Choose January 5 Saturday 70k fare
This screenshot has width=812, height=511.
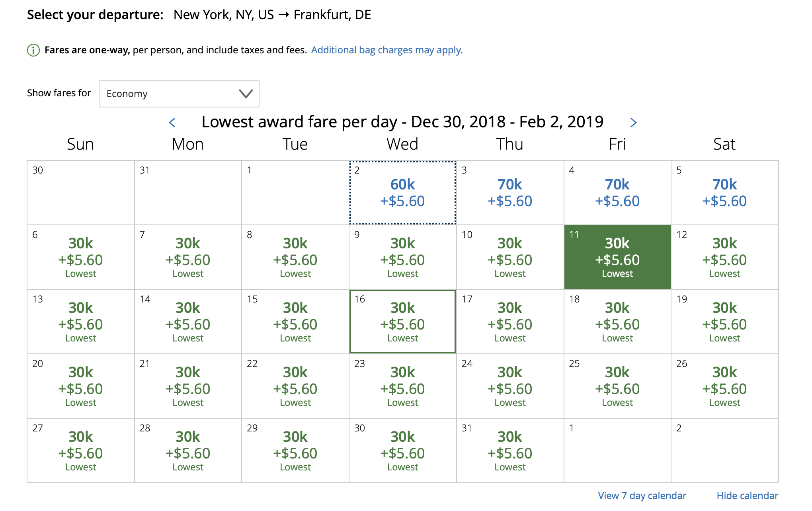tap(725, 193)
